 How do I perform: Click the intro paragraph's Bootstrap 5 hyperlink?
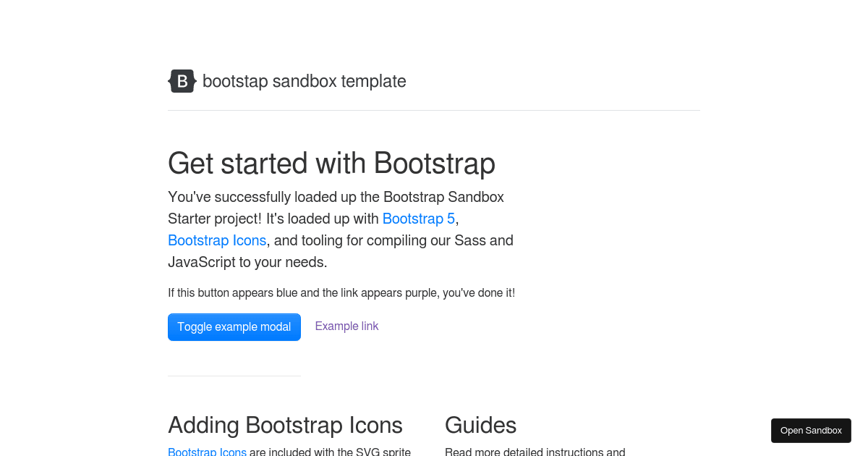(418, 219)
